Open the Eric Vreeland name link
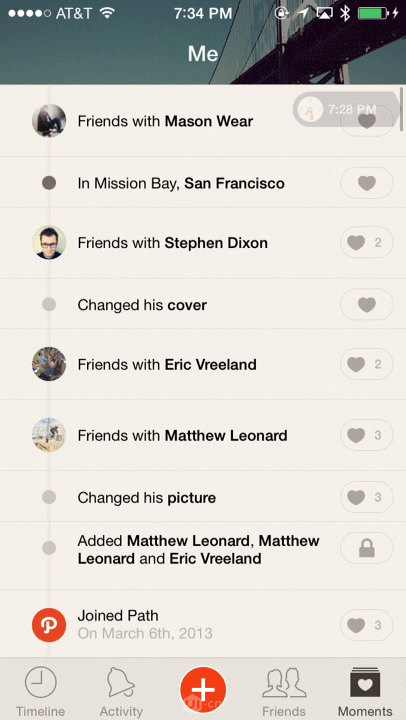 click(210, 365)
